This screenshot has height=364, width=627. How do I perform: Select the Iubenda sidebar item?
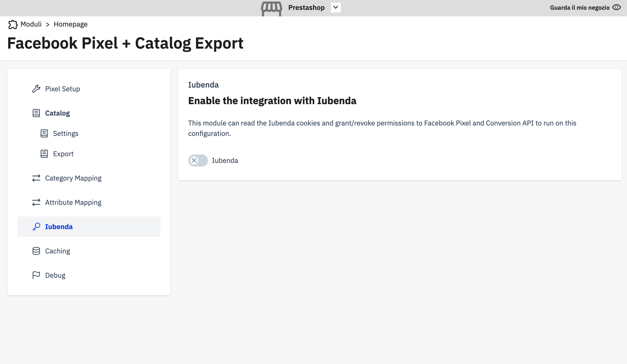tap(89, 227)
